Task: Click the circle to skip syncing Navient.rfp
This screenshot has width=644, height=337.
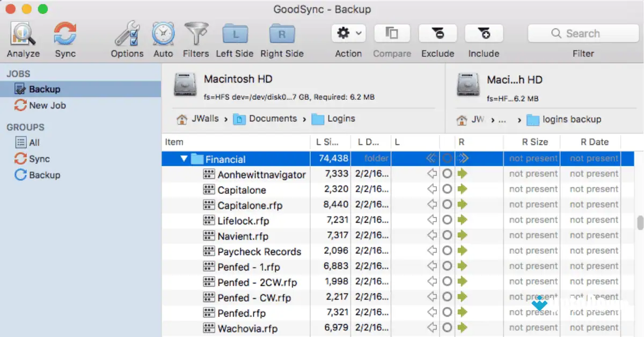Action: point(447,236)
